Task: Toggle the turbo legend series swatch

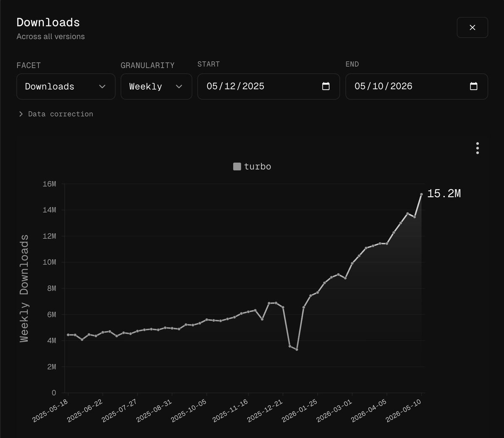Action: click(x=237, y=167)
